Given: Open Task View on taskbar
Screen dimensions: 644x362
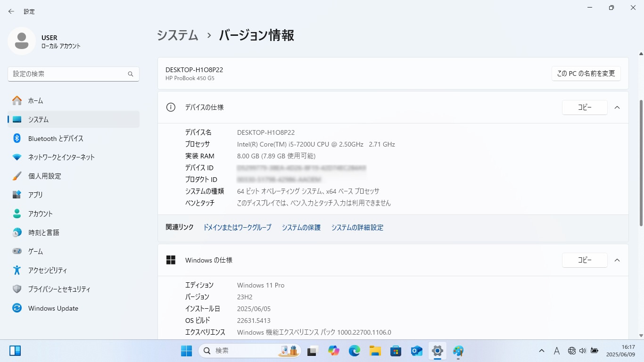Looking at the screenshot, I should 312,351.
